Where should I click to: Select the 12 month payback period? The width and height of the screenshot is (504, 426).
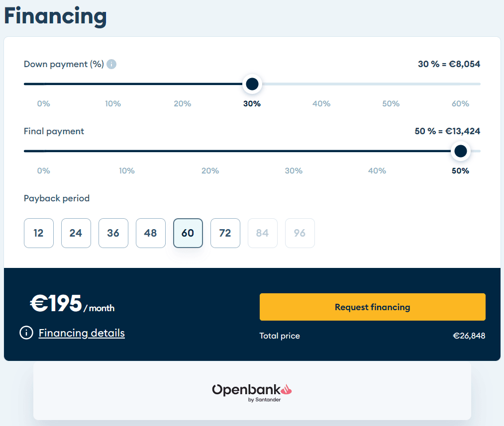39,233
